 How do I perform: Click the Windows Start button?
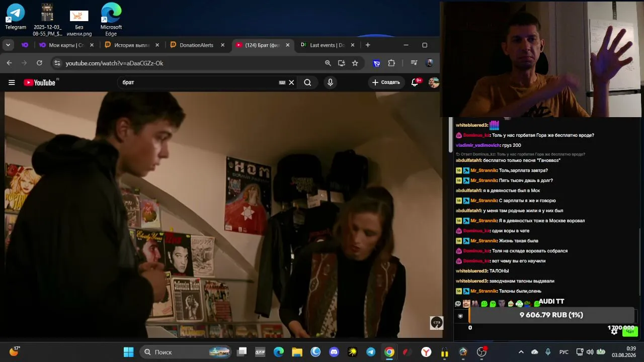[x=128, y=352]
